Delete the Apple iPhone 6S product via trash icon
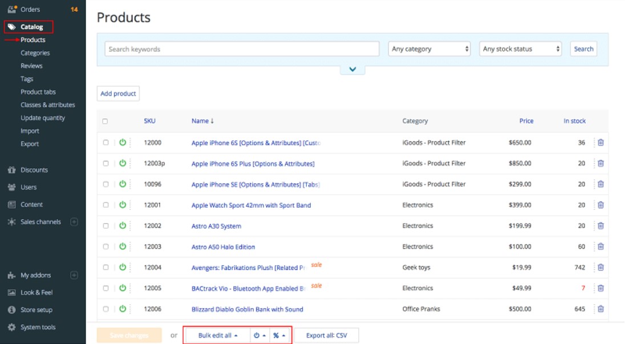This screenshot has height=344, width=644. 601,143
